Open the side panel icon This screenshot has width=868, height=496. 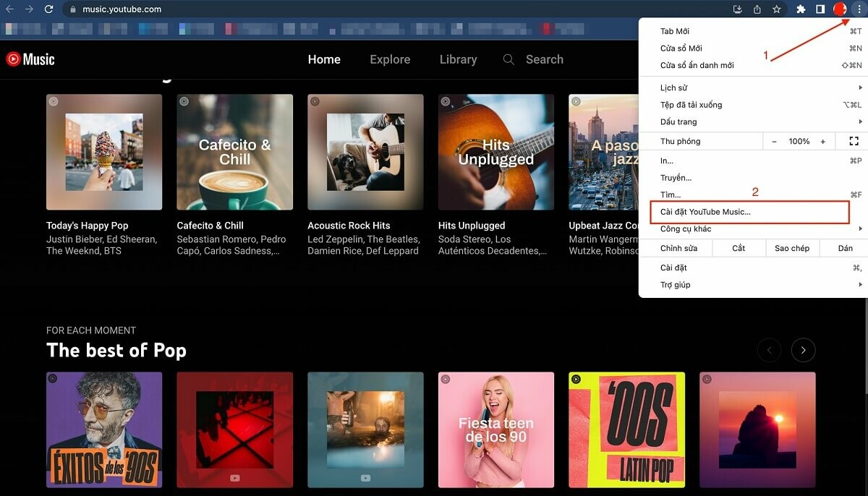821,9
